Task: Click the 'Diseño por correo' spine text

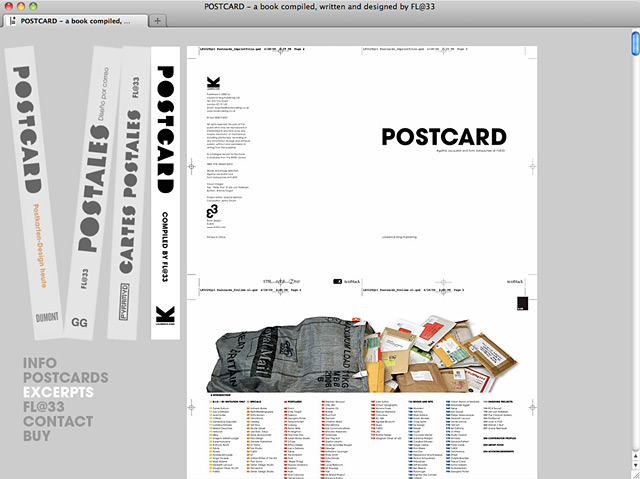Action: pos(102,94)
